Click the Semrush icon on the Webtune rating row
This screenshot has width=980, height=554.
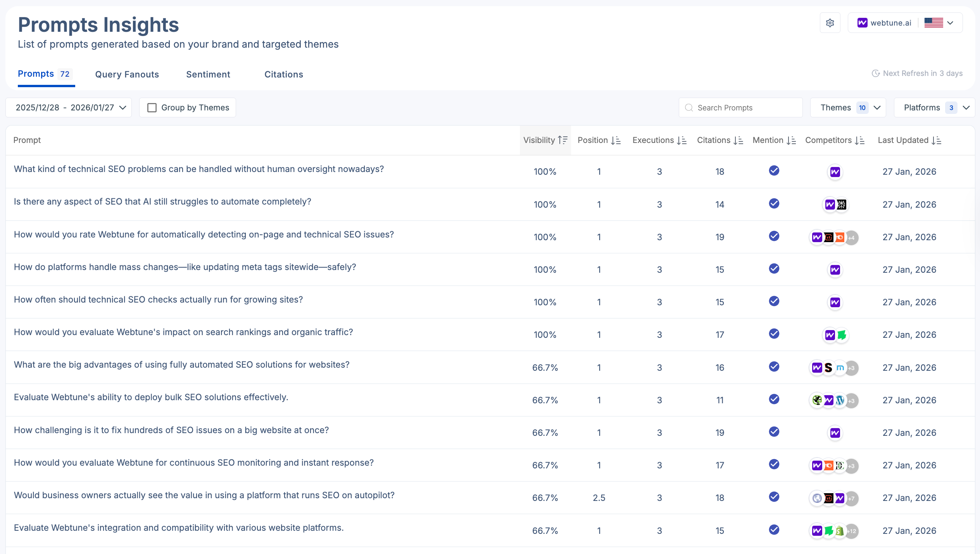840,237
